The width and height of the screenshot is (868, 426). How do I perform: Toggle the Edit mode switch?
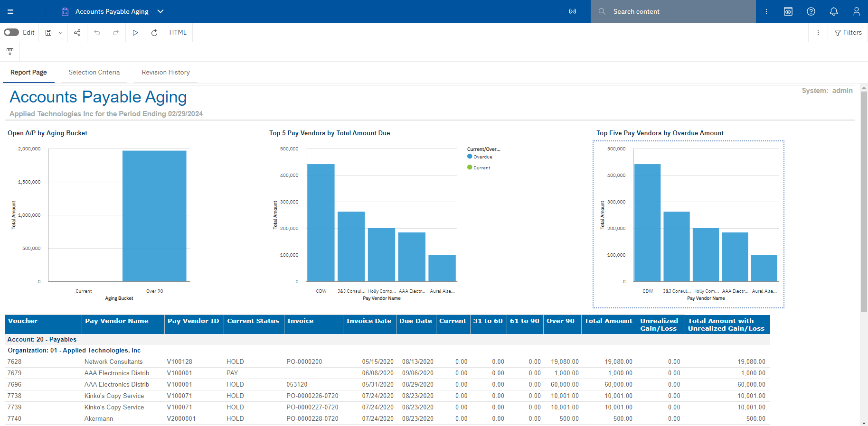click(11, 32)
